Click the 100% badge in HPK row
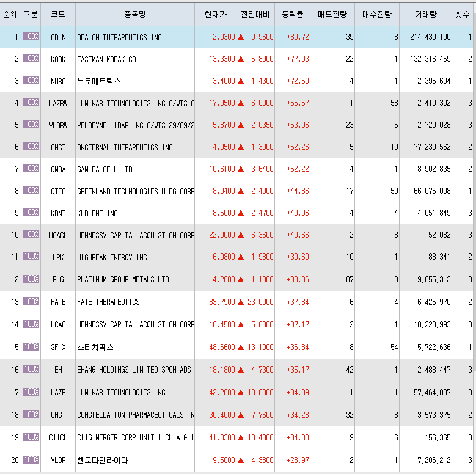 (31, 257)
